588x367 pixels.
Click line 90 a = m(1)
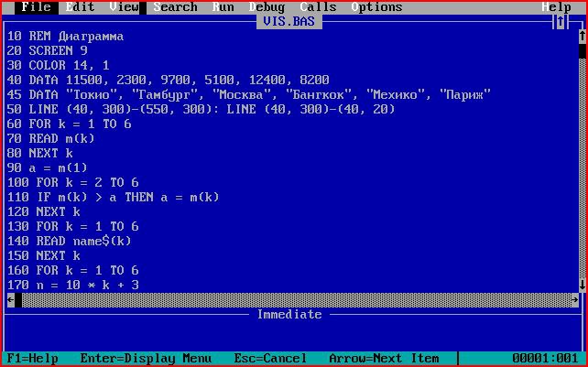point(48,167)
